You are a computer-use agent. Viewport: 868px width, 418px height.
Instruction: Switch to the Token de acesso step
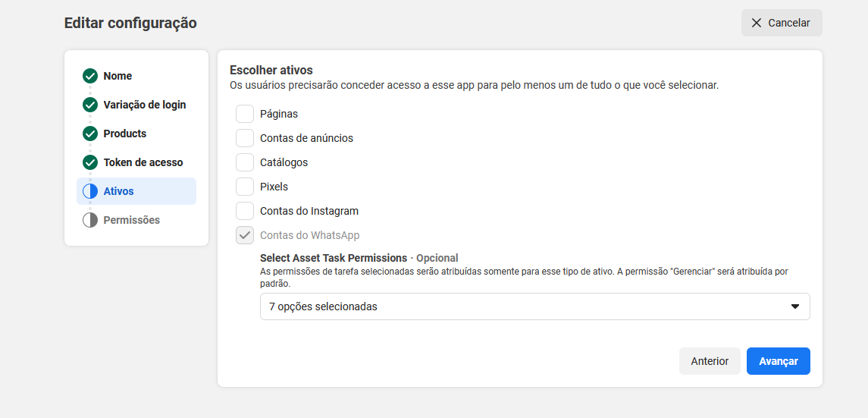tap(143, 162)
